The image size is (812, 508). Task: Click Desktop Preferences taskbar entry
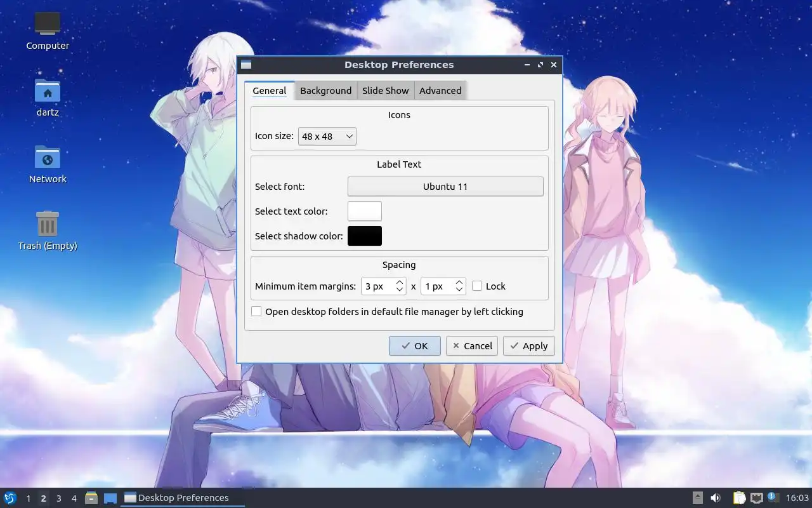pyautogui.click(x=183, y=498)
